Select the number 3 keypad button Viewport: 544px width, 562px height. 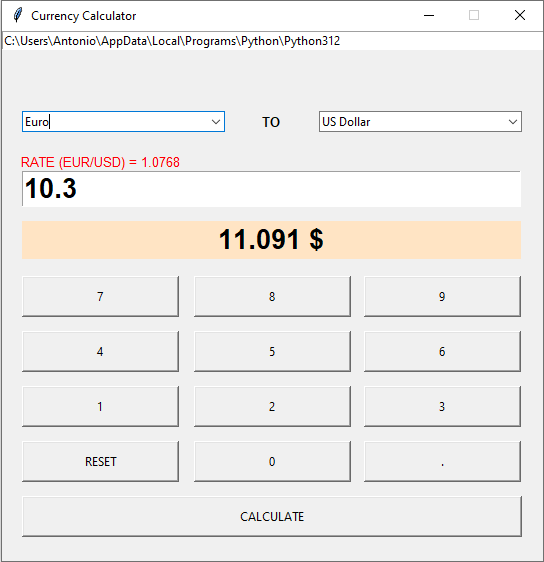coord(442,406)
